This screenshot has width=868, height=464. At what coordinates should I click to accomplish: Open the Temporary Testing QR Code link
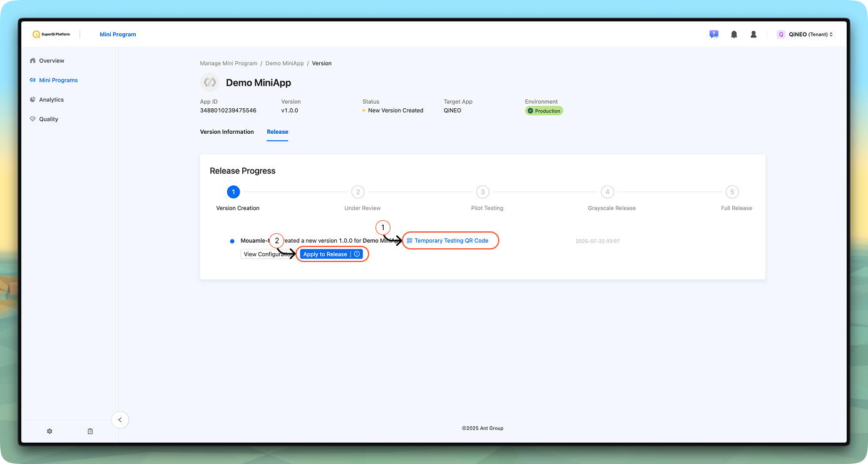pos(451,241)
